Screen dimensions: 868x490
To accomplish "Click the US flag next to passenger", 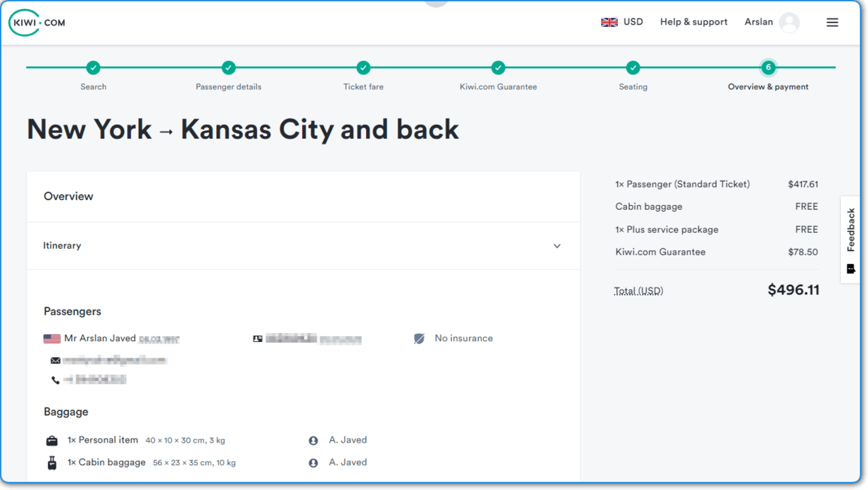I will 52,338.
